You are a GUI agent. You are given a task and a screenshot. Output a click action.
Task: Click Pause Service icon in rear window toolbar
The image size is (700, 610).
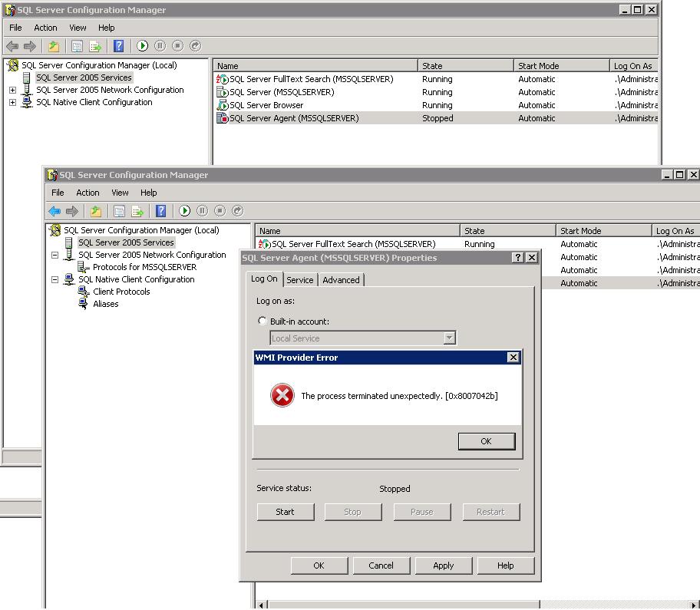(x=160, y=46)
